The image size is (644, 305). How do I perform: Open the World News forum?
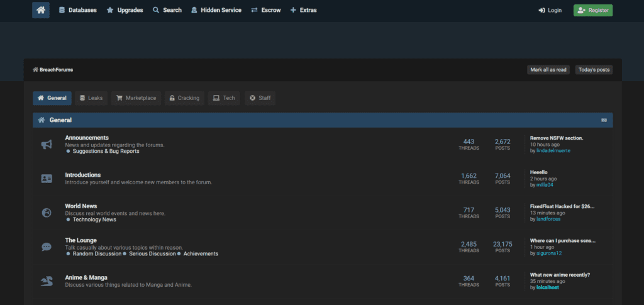pos(81,206)
